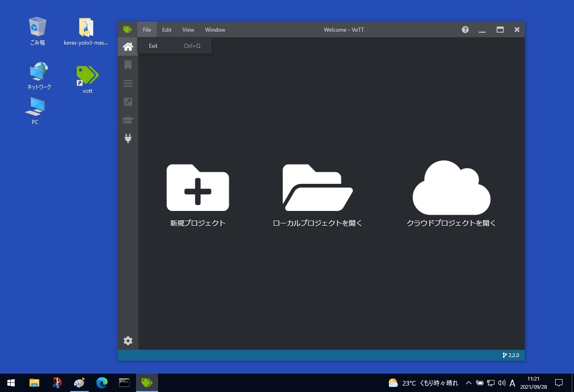Open project settings sliders sidebar icon
This screenshot has height=392, width=574.
[x=128, y=83]
